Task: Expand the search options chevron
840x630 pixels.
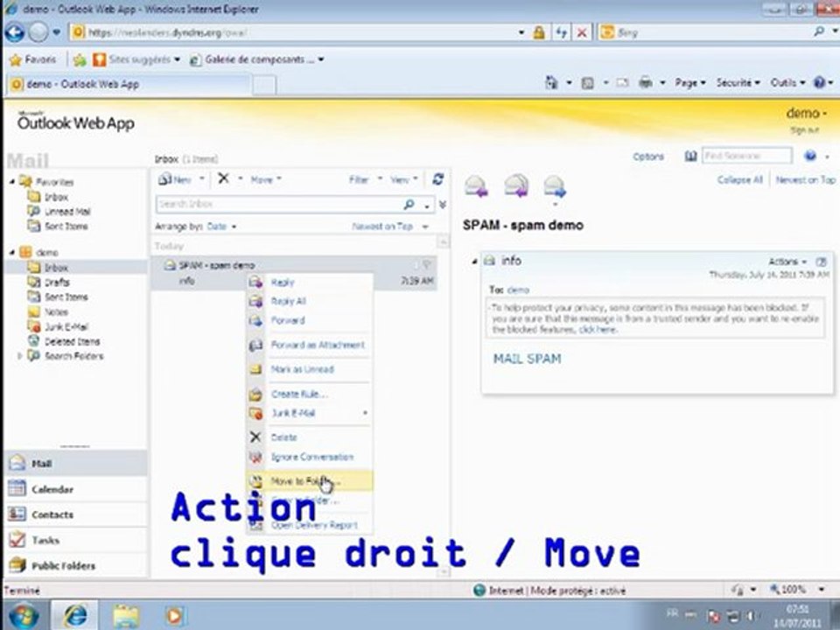Action: click(443, 204)
